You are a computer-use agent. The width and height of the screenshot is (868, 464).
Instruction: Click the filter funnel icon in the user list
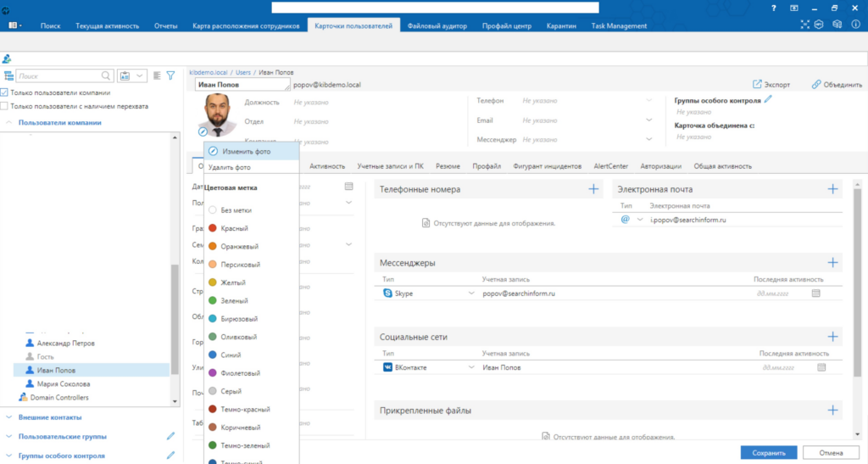pyautogui.click(x=170, y=75)
